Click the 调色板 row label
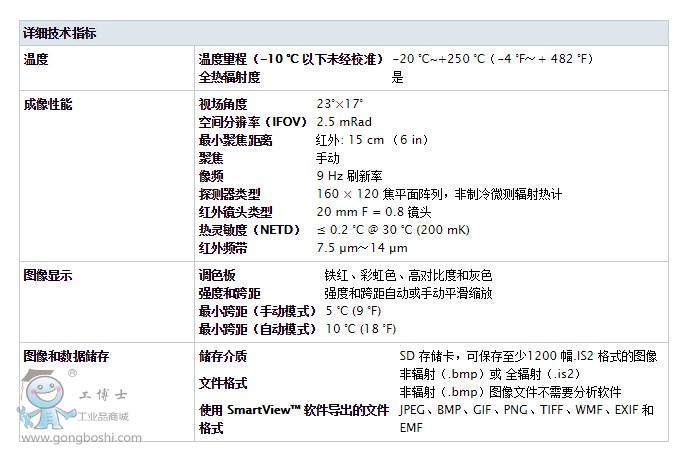Viewport: 688px width, 457px height. (217, 275)
